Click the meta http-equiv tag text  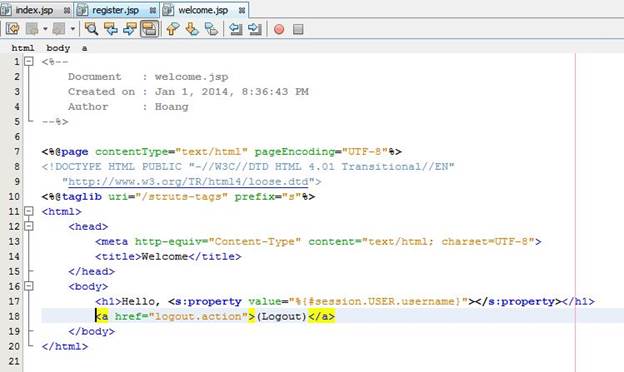click(318, 242)
